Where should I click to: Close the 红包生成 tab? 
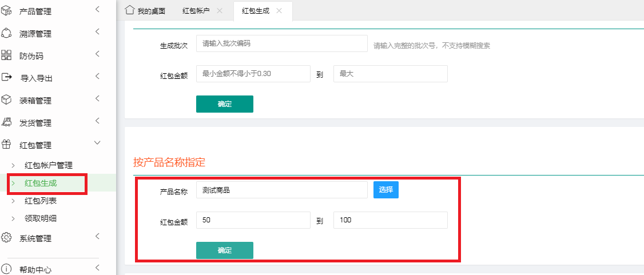(x=279, y=11)
